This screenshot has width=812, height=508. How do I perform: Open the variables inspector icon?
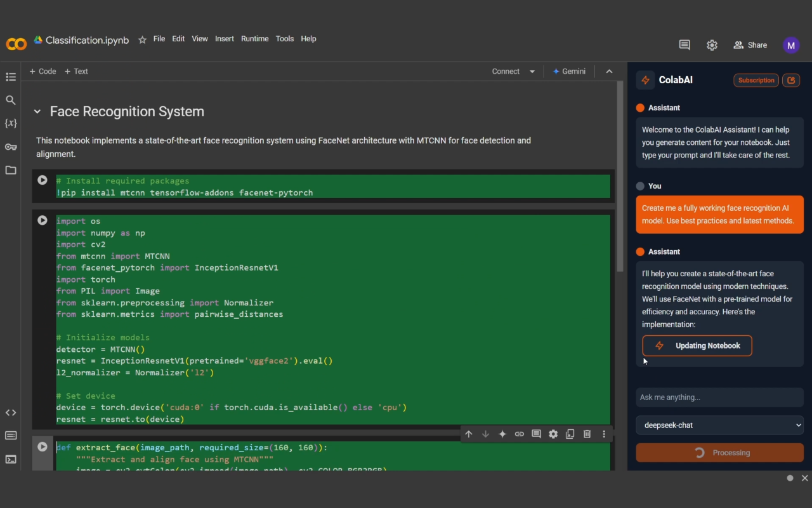(11, 123)
